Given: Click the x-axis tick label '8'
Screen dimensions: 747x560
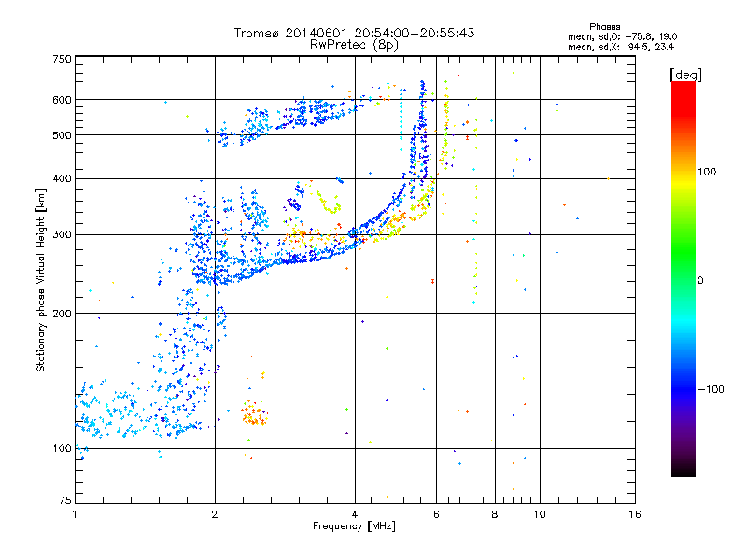Looking at the screenshot, I should pos(495,514).
